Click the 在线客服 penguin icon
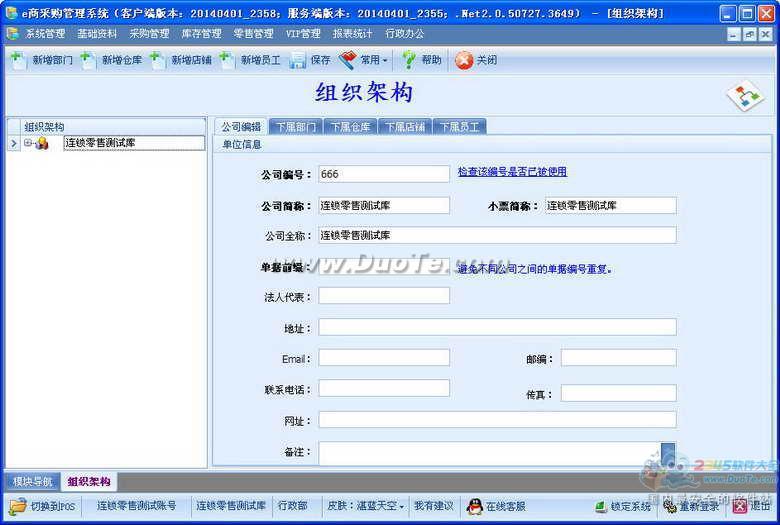The image size is (780, 525). tap(475, 506)
